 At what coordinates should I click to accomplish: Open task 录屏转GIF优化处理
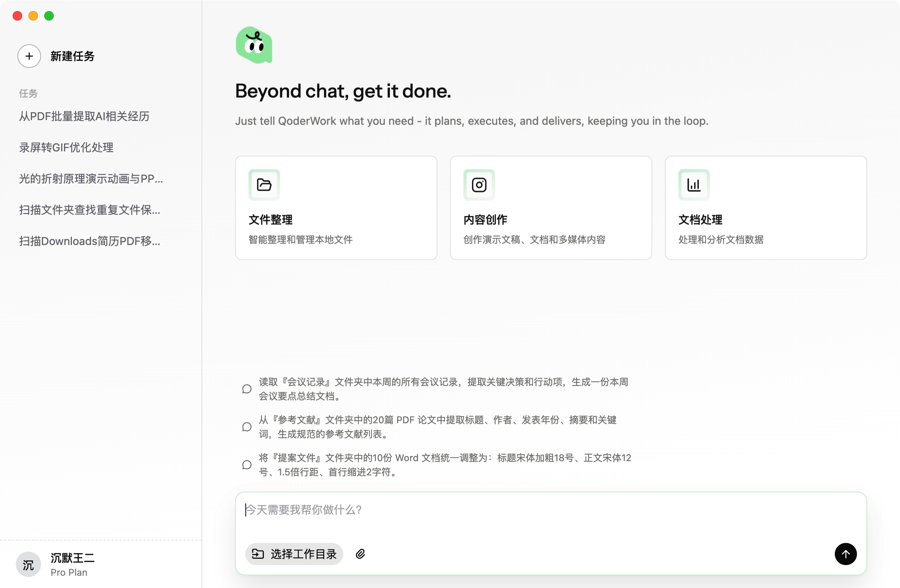pos(66,147)
